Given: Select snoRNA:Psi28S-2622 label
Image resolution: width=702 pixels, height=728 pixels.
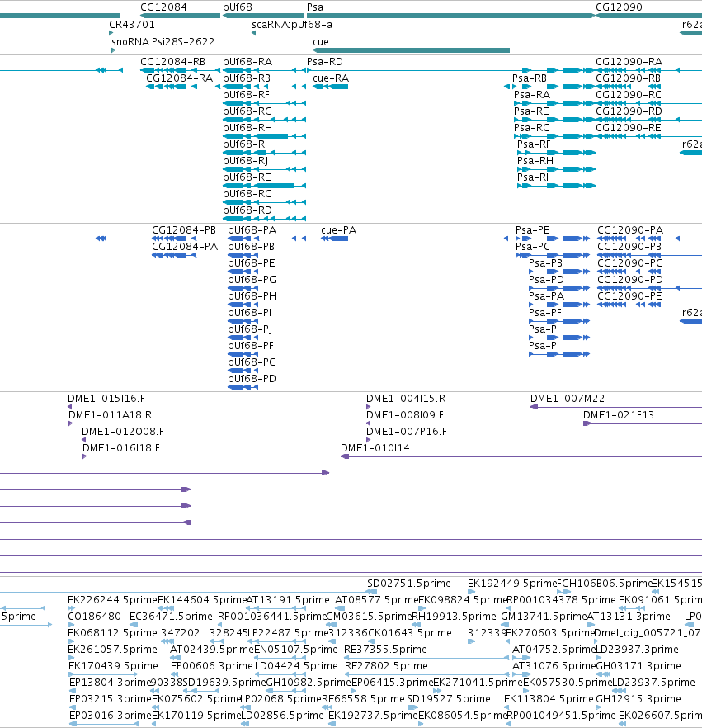Looking at the screenshot, I should pos(163,42).
